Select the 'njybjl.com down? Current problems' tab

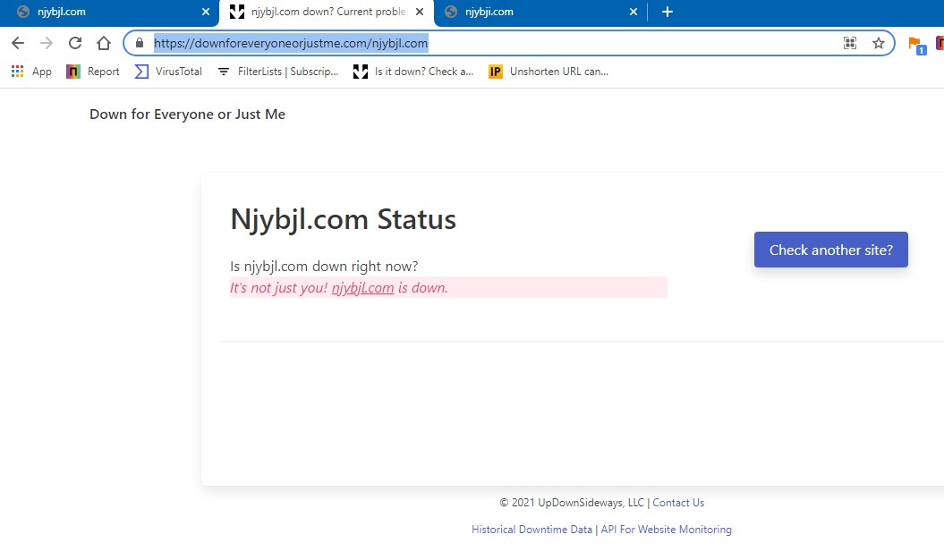point(325,12)
